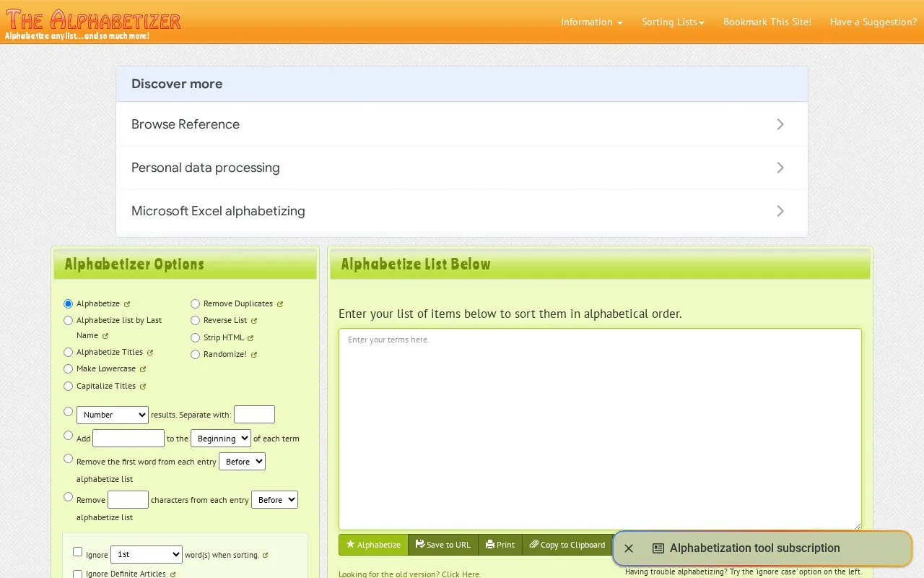This screenshot has width=924, height=578.
Task: Click the Remove characters count field
Action: [x=128, y=500]
